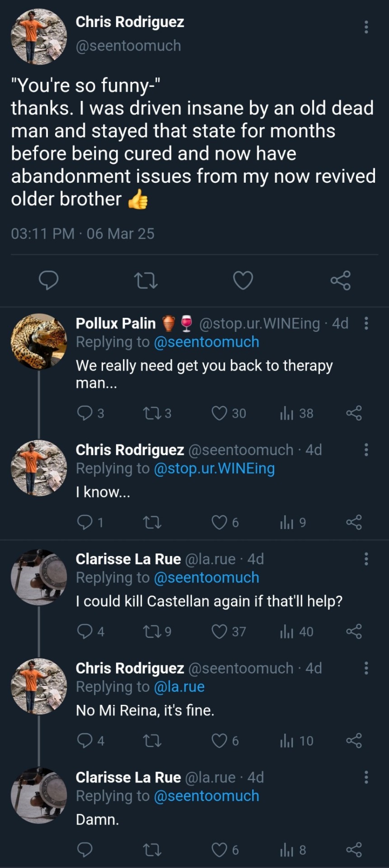Share the main tweet
Viewport: 389px width, 868px height.
pyautogui.click(x=340, y=280)
